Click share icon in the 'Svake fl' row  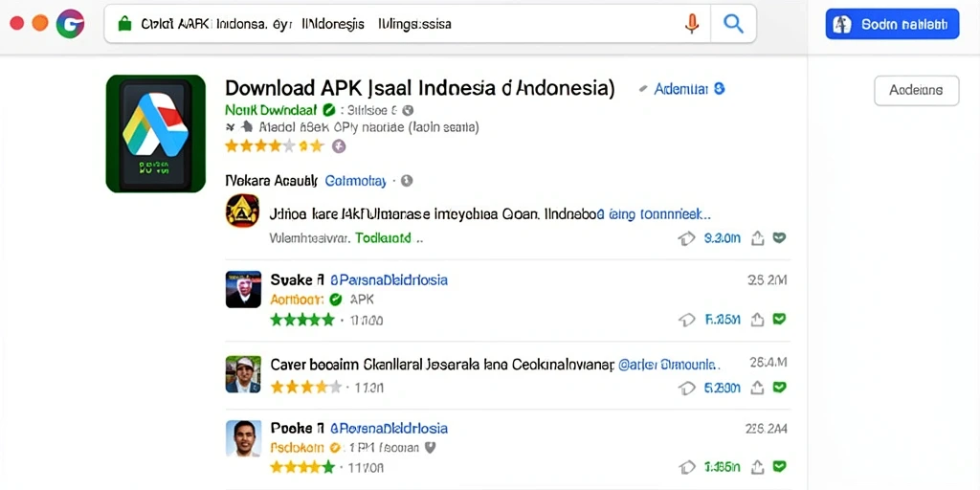click(x=758, y=320)
